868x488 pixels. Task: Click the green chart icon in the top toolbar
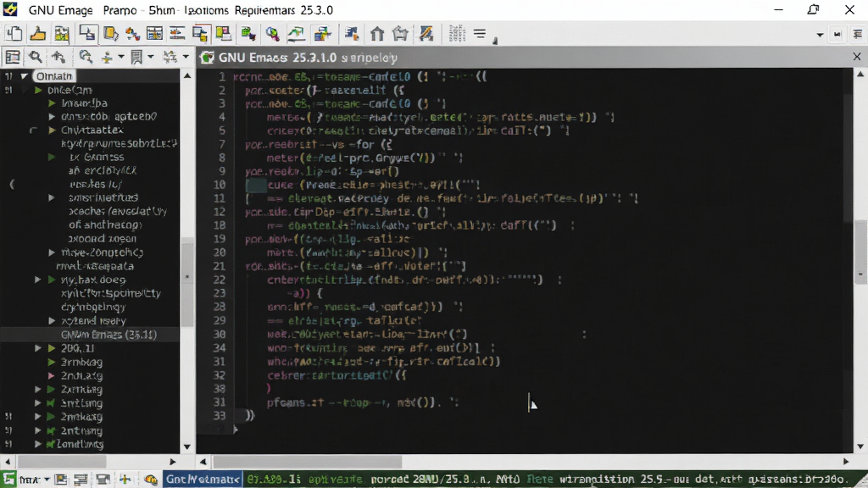click(x=296, y=34)
